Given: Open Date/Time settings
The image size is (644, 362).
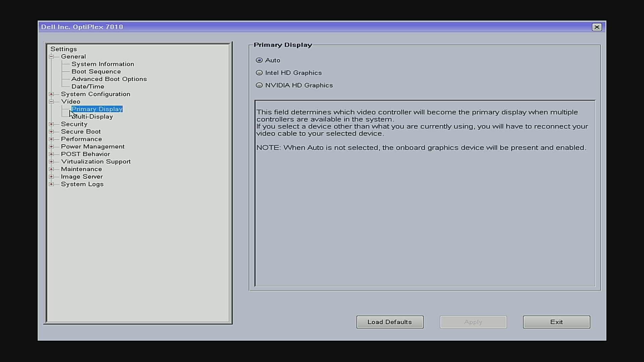Looking at the screenshot, I should point(88,86).
